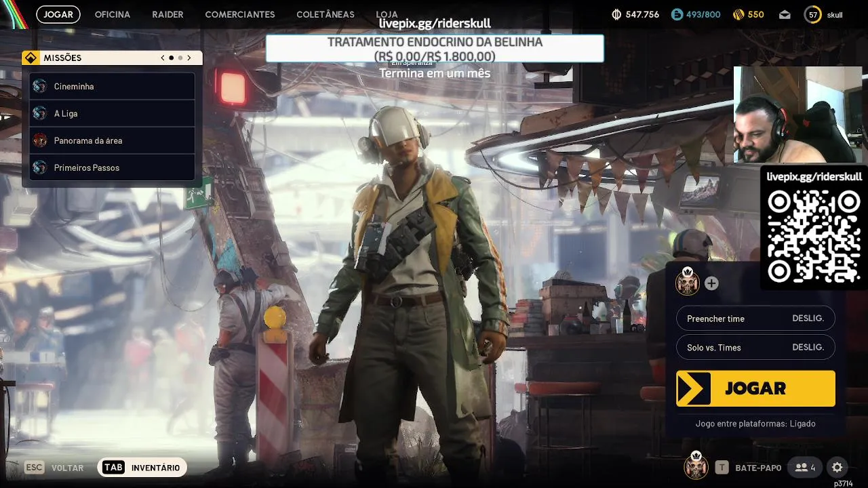868x488 pixels.
Task: Go to next missions page arrow
Action: pos(189,58)
